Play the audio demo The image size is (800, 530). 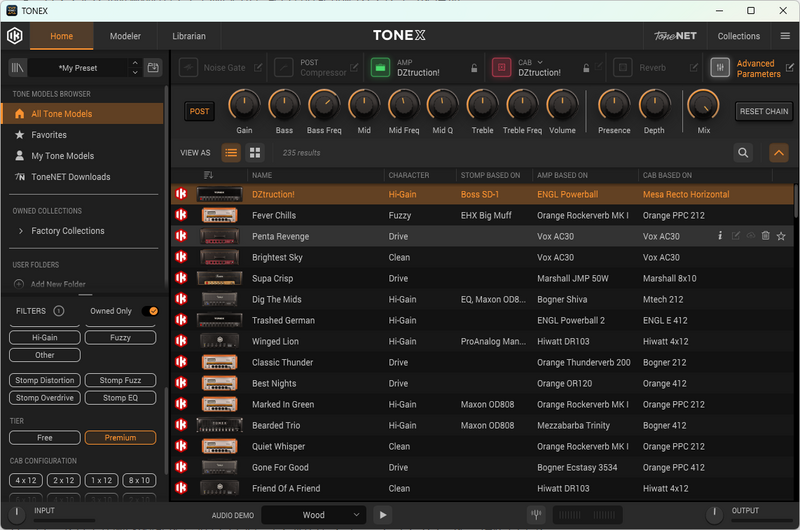click(383, 515)
